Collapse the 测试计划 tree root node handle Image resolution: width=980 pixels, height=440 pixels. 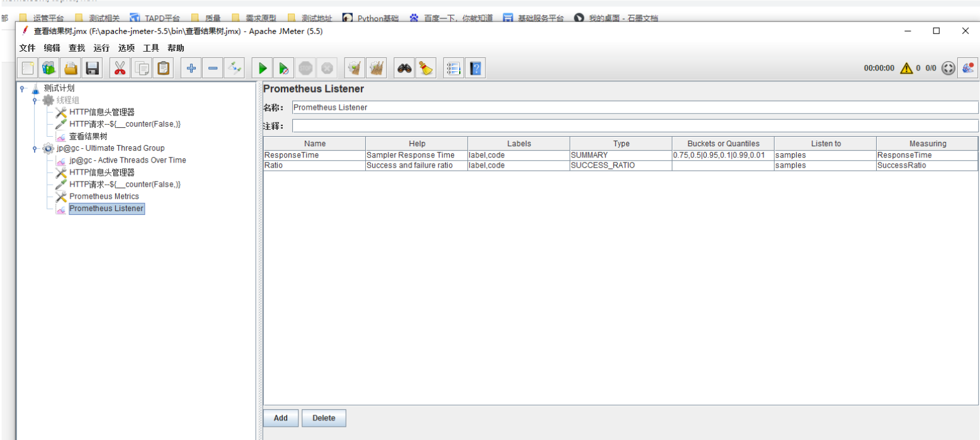coord(22,88)
